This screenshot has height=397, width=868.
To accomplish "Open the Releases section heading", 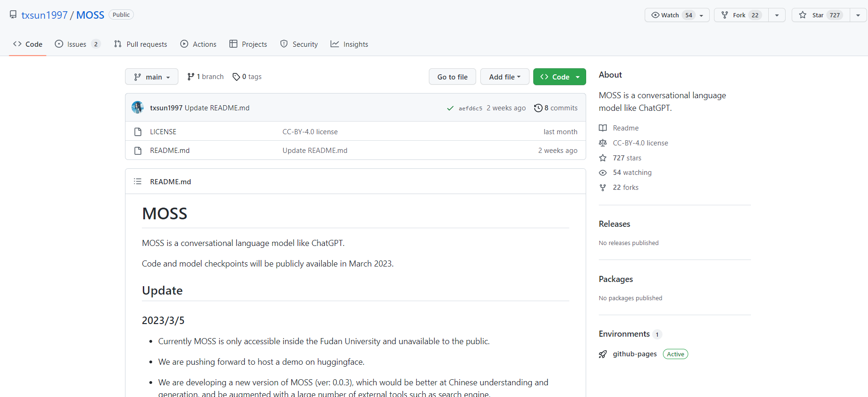I will [614, 224].
